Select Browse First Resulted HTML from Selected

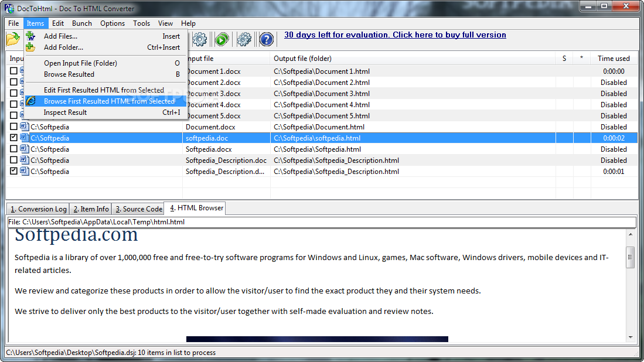pos(105,101)
